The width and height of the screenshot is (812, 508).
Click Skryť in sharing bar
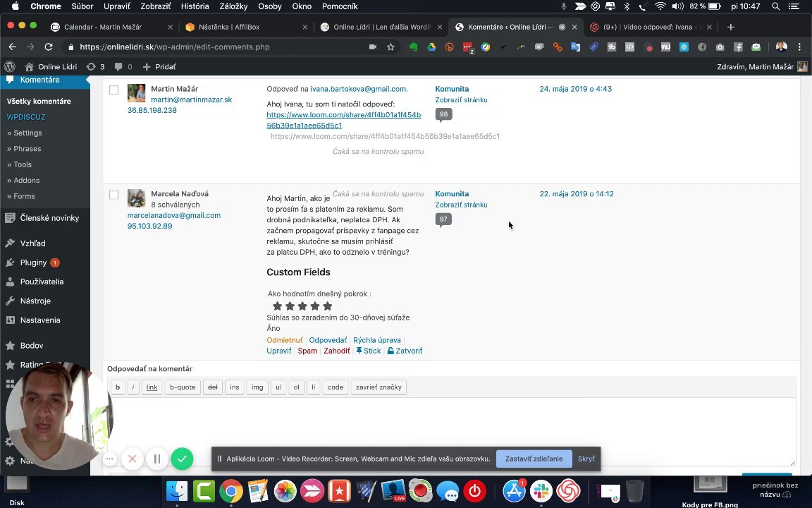tap(586, 459)
